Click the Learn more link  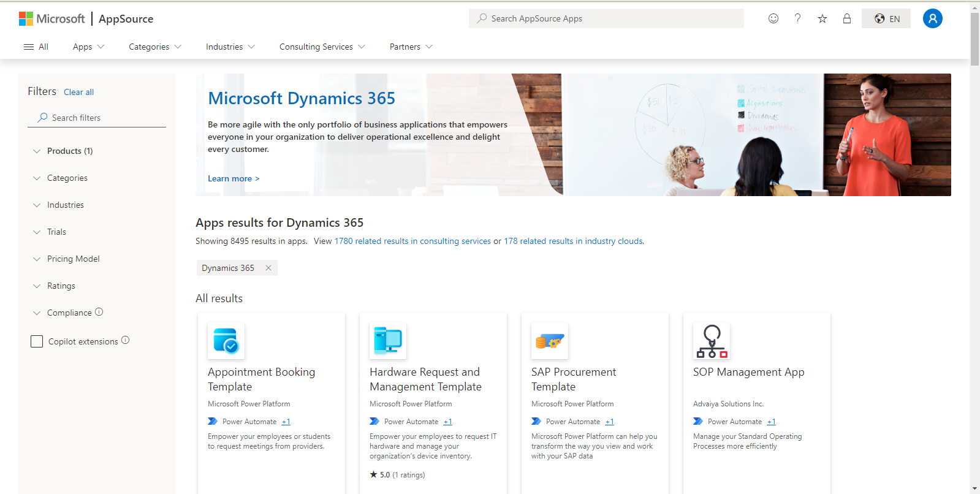coord(234,178)
